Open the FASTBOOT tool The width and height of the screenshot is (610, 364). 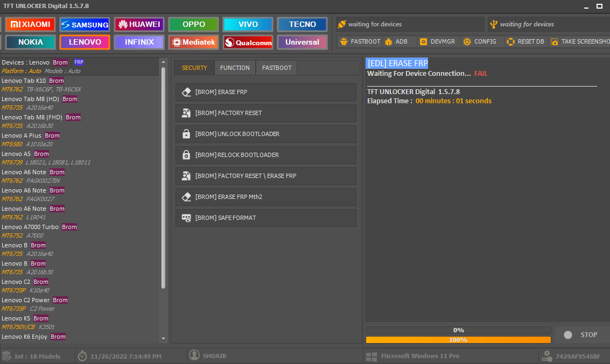point(360,41)
